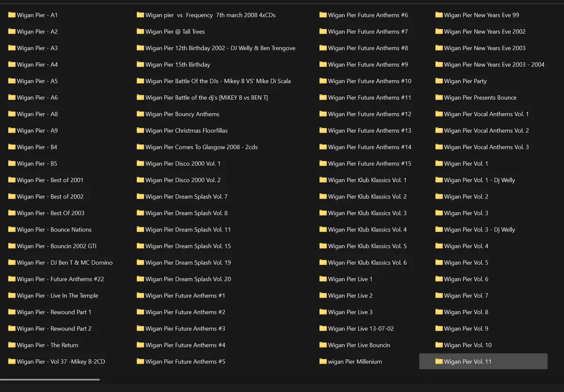Click folder icon of Wigan Pier Disco 2000 Vol. 1

pyautogui.click(x=140, y=163)
